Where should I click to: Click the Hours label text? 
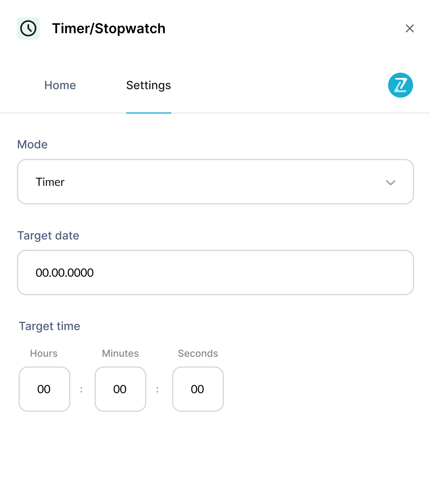tap(44, 354)
